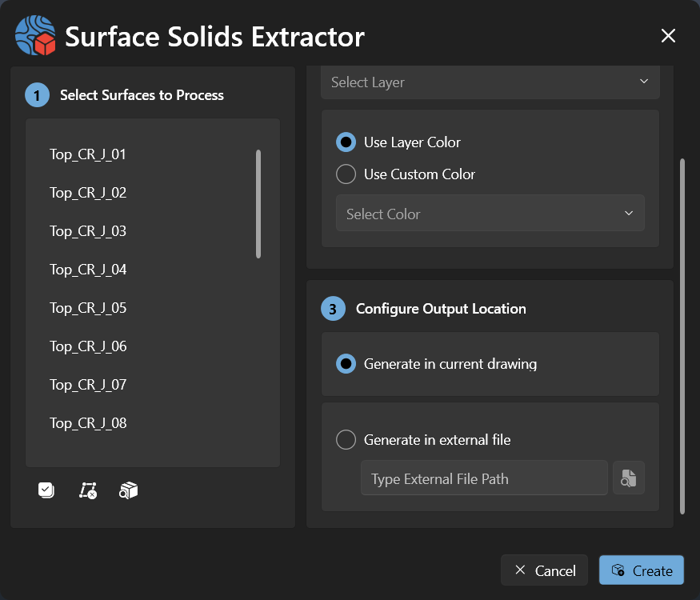This screenshot has width=700, height=600.
Task: Expand the Select Color dropdown
Action: pyautogui.click(x=490, y=214)
